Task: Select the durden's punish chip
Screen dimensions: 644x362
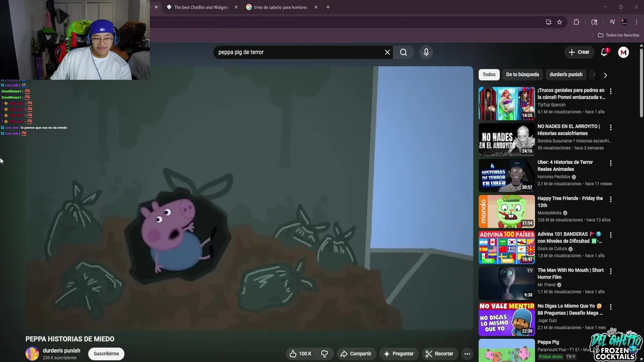Action: 566,74
